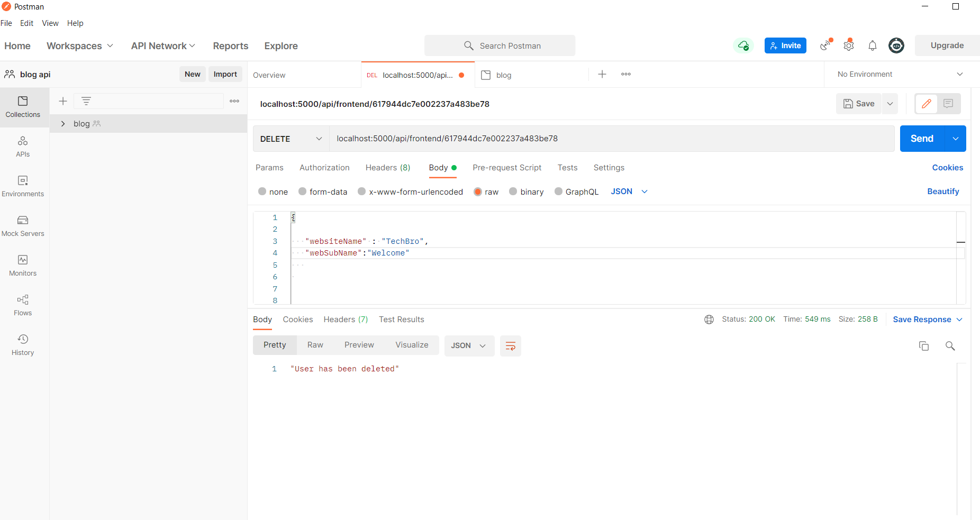Open the settings gear icon
The image size is (980, 520).
849,45
